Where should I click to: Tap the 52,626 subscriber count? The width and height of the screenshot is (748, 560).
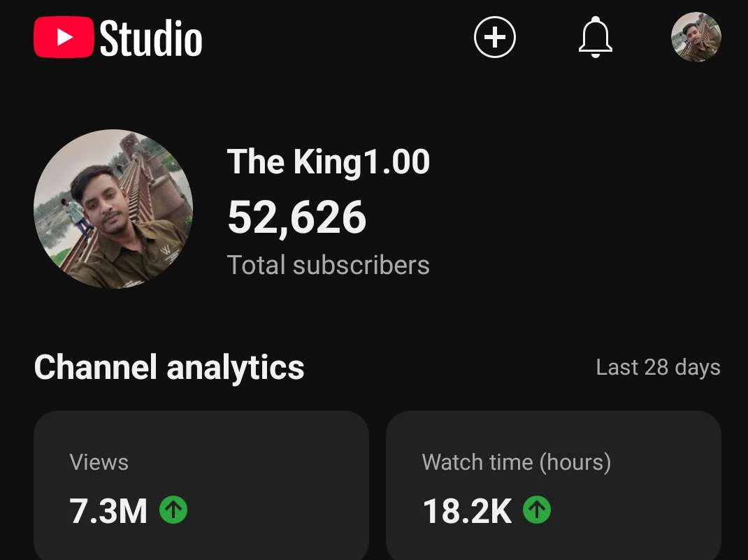(x=296, y=217)
